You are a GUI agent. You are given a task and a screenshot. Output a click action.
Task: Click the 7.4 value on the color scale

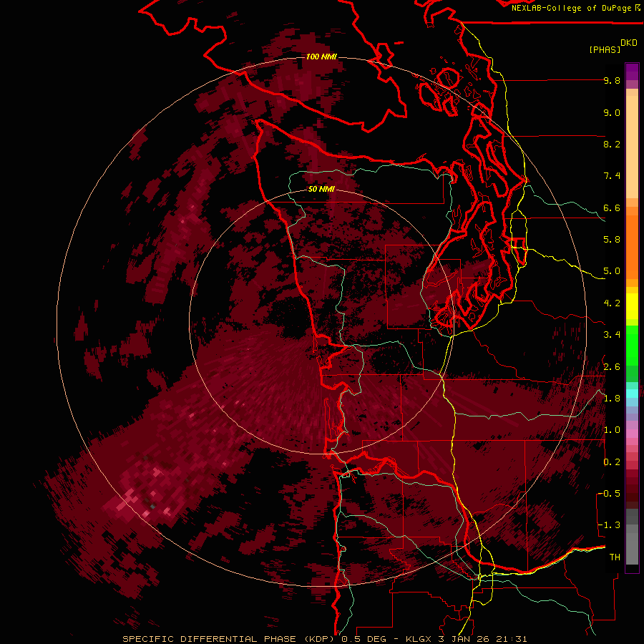click(x=612, y=176)
